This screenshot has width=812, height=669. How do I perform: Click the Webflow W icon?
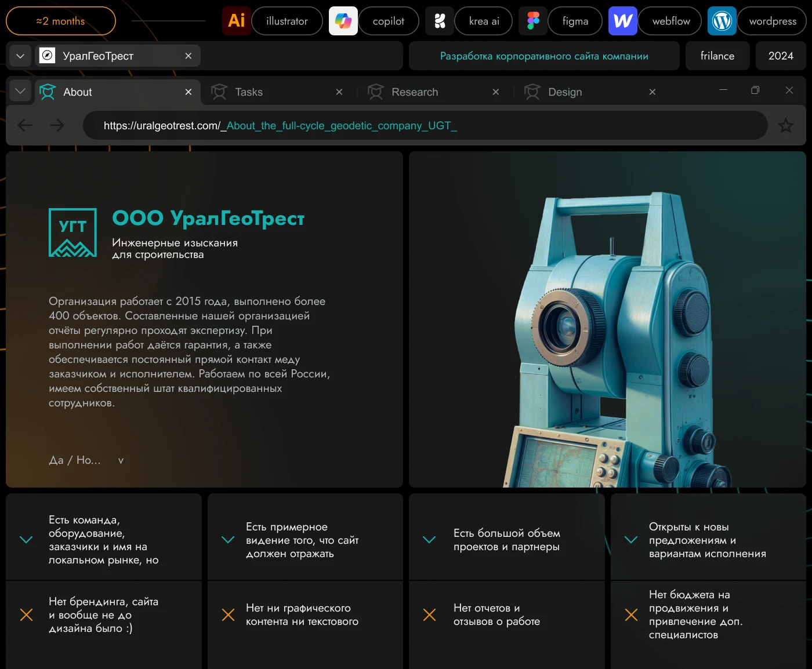point(622,21)
